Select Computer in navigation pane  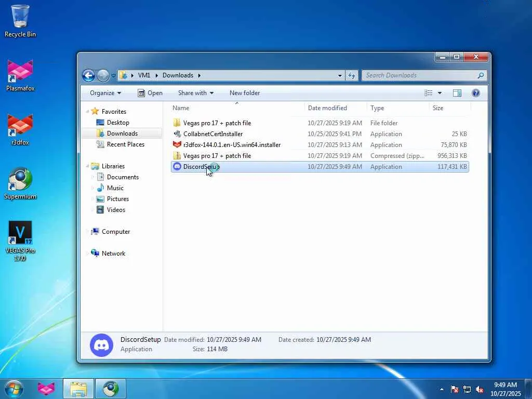(x=116, y=232)
